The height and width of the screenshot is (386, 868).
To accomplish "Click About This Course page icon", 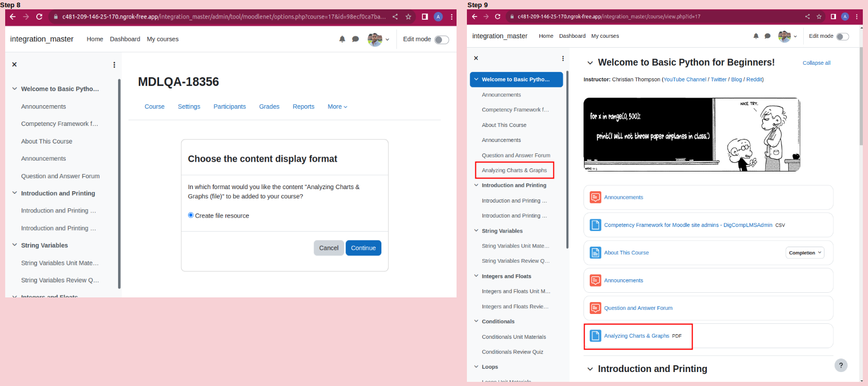I will [595, 253].
